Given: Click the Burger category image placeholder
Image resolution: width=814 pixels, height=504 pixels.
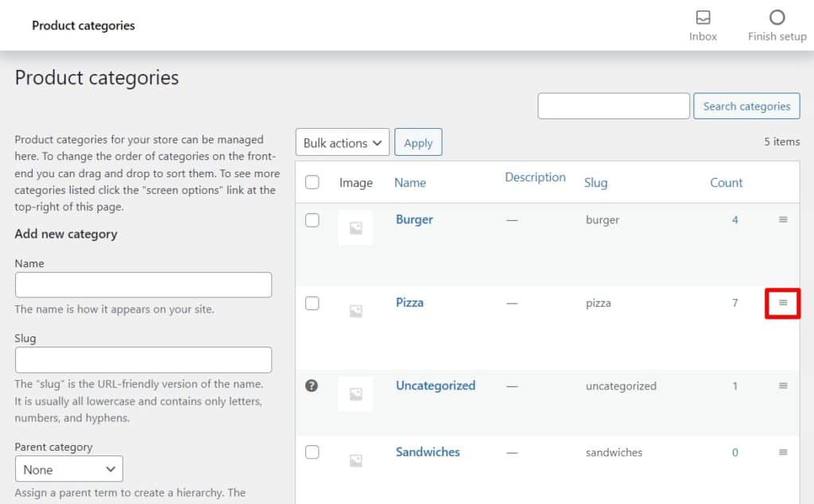Looking at the screenshot, I should pyautogui.click(x=355, y=227).
